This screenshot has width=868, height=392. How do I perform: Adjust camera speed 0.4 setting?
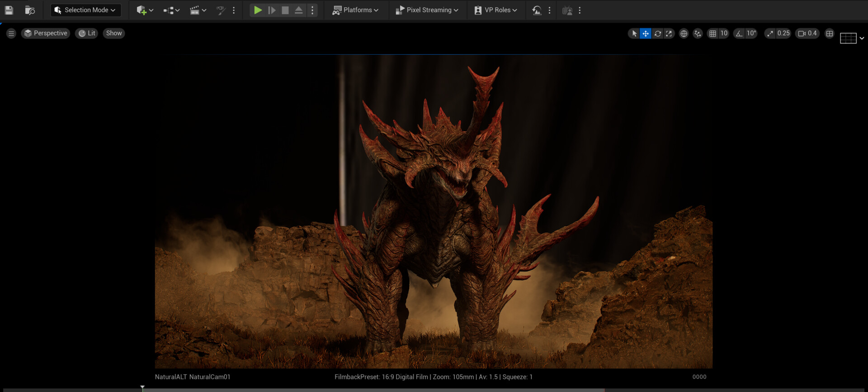807,33
